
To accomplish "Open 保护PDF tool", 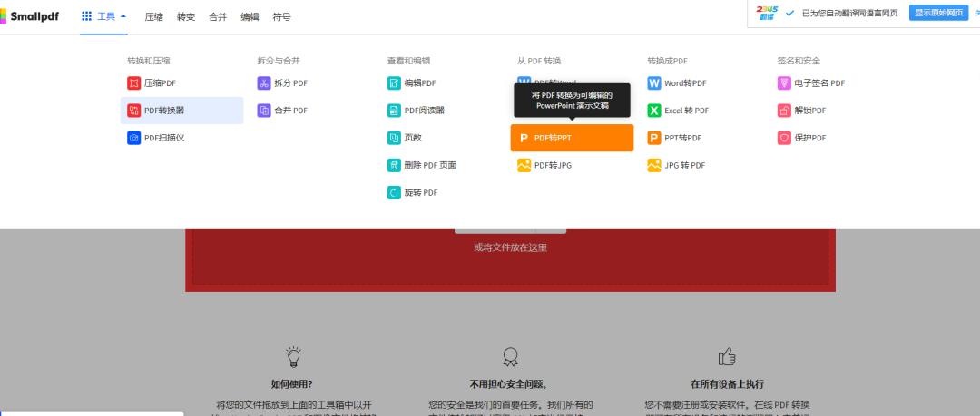I will pos(810,138).
